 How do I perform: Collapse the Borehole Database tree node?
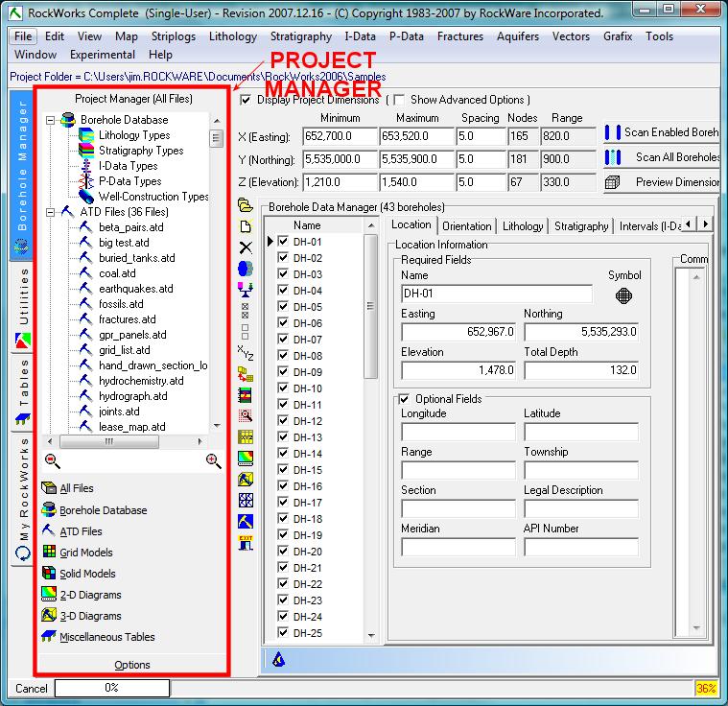point(50,120)
